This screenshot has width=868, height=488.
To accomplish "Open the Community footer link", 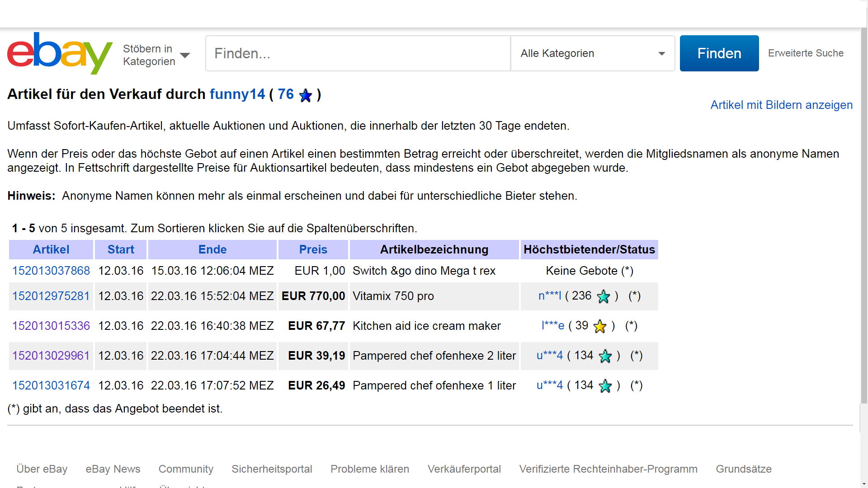I will point(186,469).
